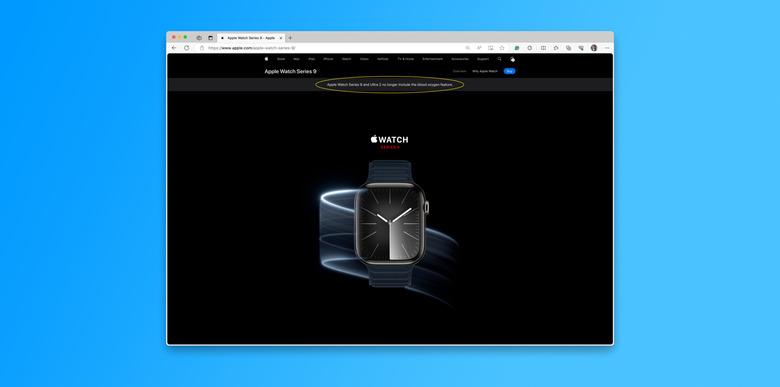The height and width of the screenshot is (387, 780).
Task: Select the Overview link in local nav
Action: point(460,71)
